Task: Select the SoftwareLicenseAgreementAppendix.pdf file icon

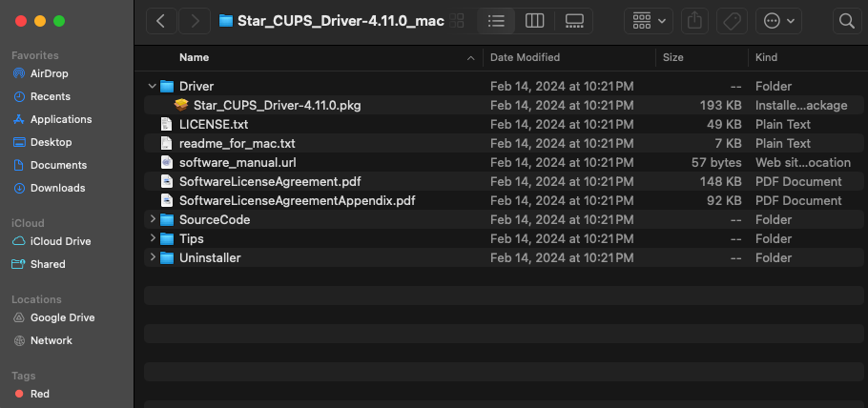Action: click(167, 200)
